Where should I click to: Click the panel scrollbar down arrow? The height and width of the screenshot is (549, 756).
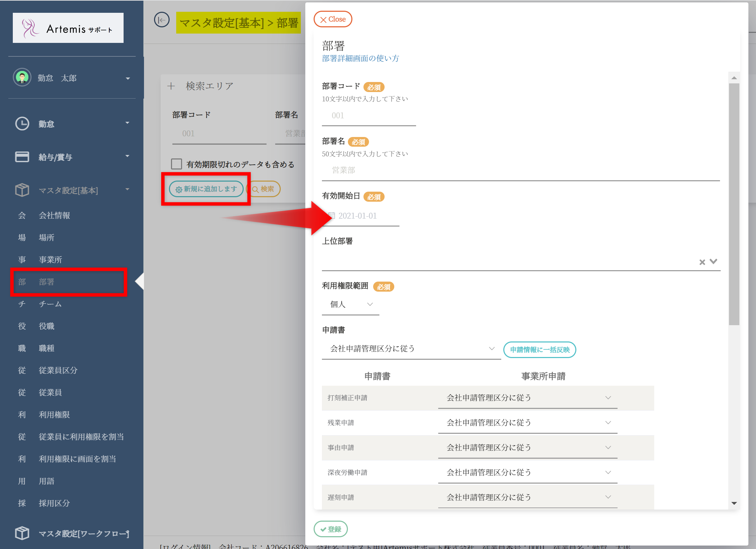(734, 503)
